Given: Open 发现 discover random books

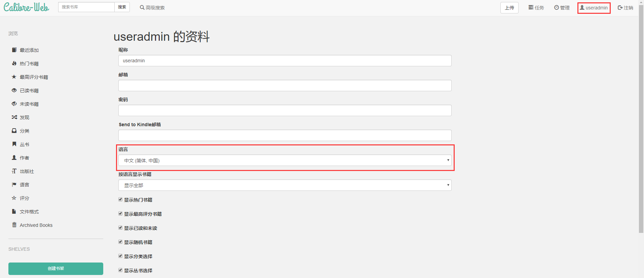Looking at the screenshot, I should coord(24,117).
